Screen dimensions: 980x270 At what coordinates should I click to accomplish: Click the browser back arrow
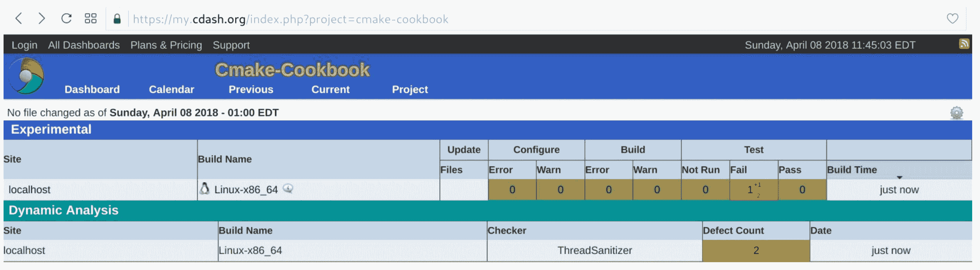tap(19, 18)
